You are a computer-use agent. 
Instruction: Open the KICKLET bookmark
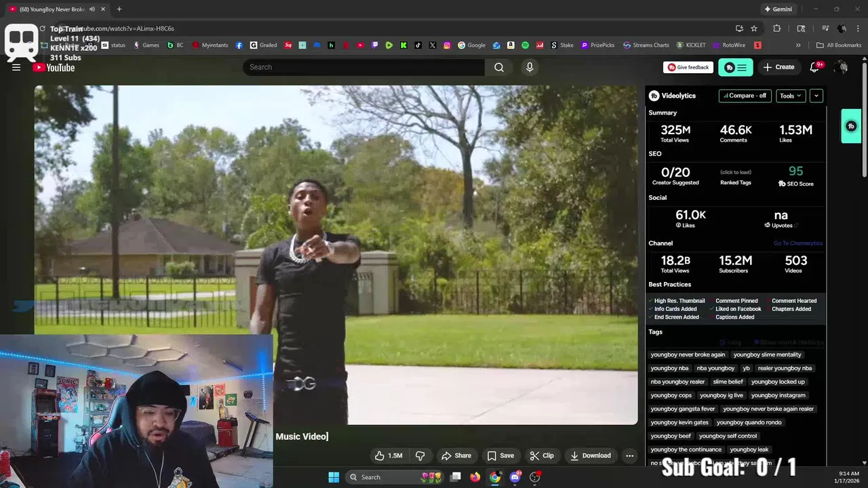pyautogui.click(x=691, y=45)
